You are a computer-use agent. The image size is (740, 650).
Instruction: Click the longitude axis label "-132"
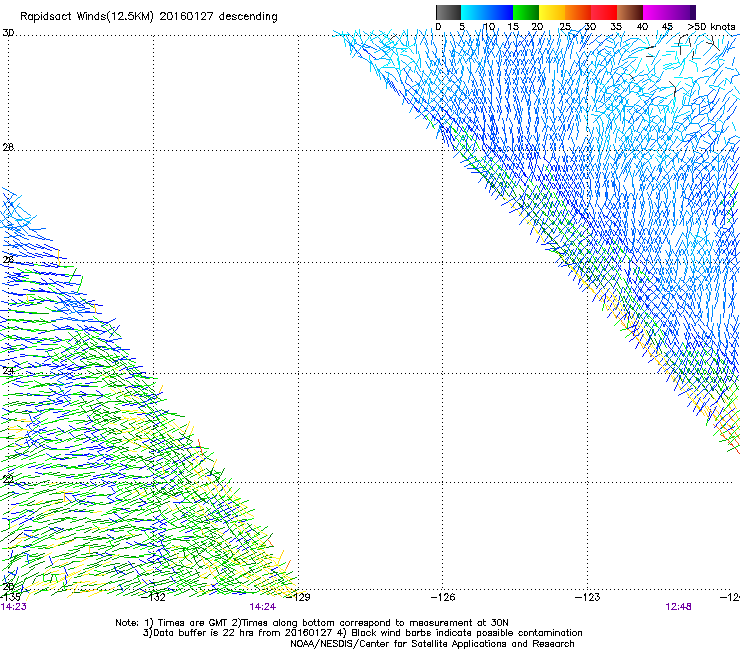(153, 597)
